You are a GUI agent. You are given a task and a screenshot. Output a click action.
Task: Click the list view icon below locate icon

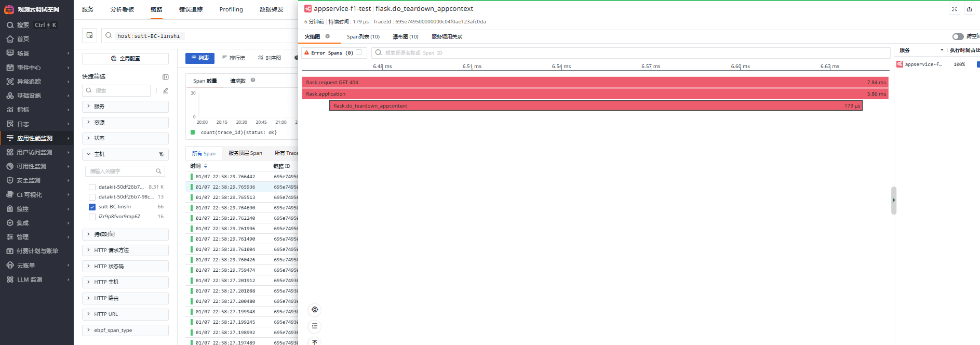315,326
